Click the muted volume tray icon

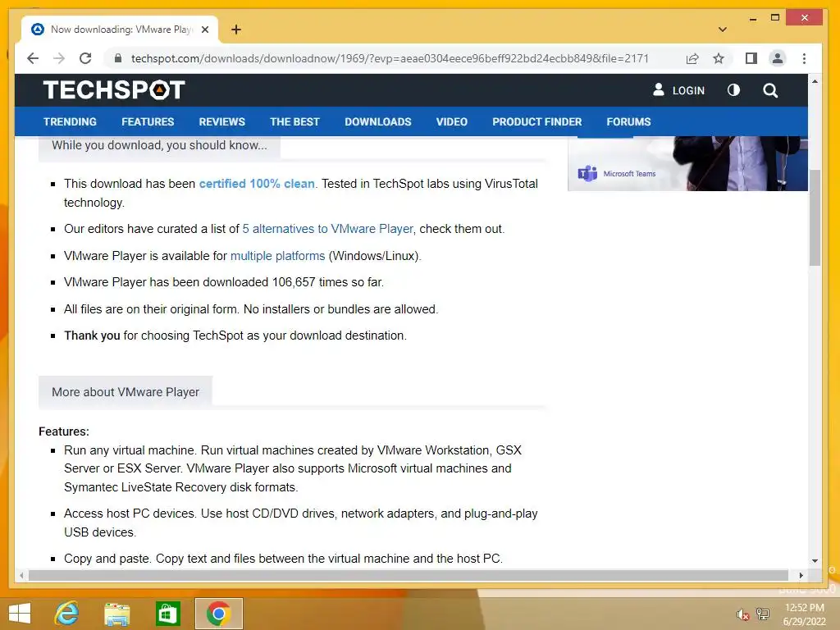[742, 614]
